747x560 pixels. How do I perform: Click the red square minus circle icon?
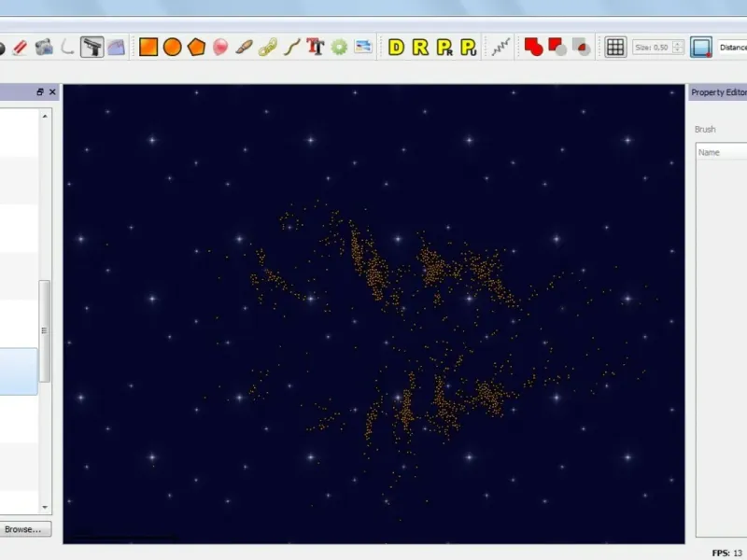click(557, 48)
